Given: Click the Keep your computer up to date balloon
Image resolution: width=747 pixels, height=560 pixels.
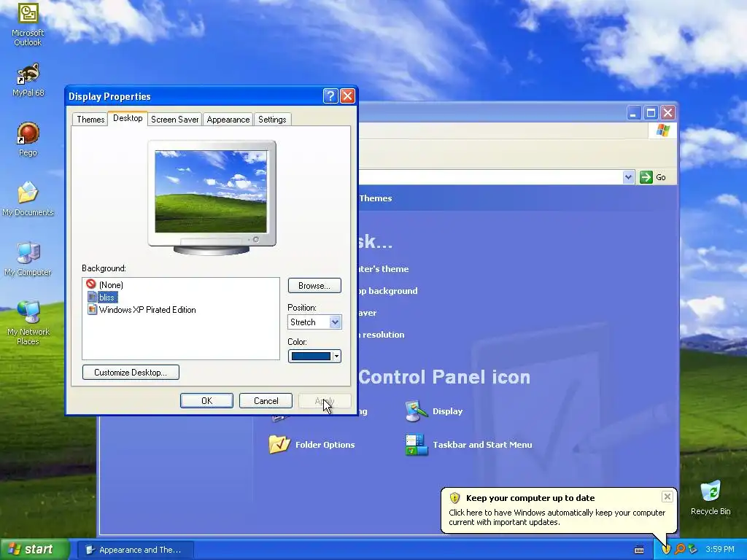Looking at the screenshot, I should pos(558,510).
